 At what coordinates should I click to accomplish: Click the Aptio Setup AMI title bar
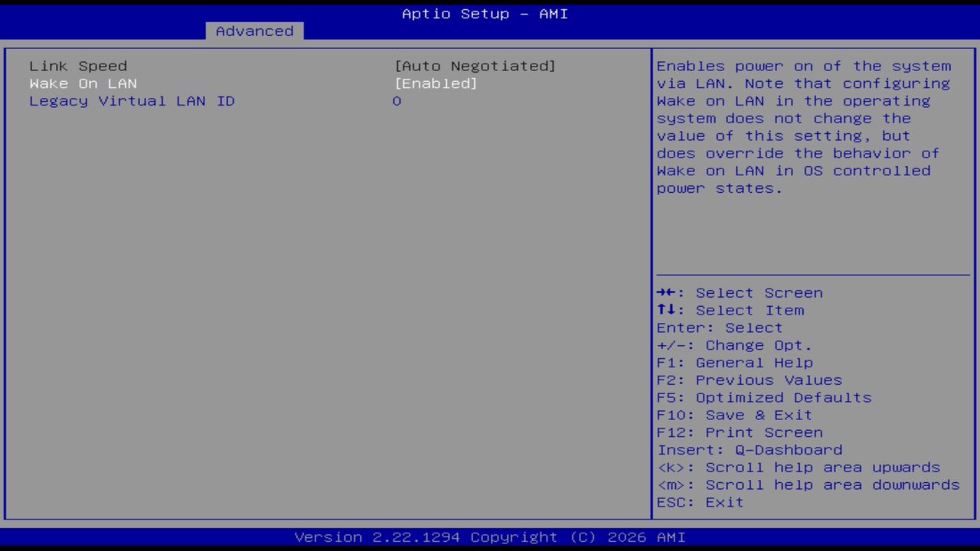(x=485, y=13)
